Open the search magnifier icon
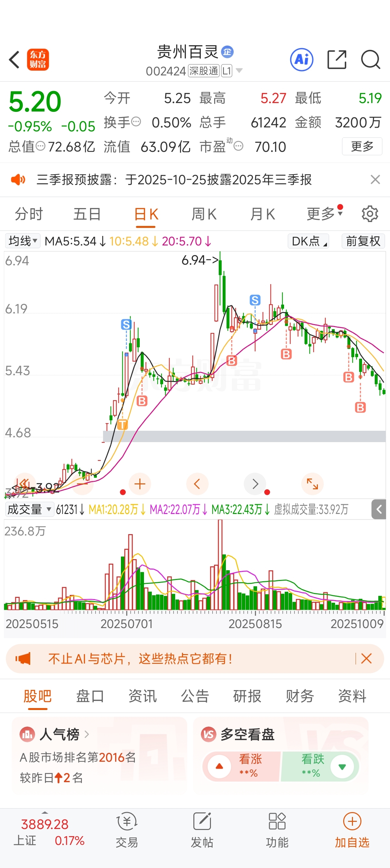This screenshot has height=868, width=390. pyautogui.click(x=370, y=59)
